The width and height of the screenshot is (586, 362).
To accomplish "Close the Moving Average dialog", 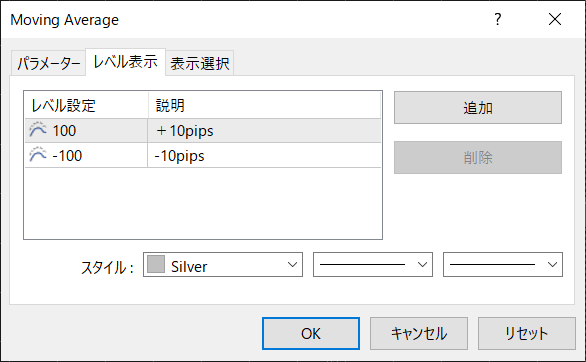I will pyautogui.click(x=555, y=19).
